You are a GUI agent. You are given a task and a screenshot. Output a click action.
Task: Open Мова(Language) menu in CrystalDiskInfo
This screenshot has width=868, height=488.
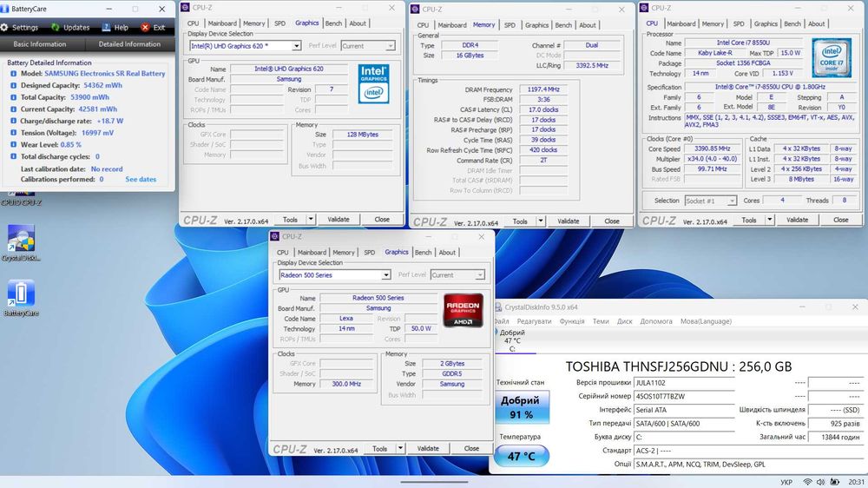pyautogui.click(x=706, y=321)
